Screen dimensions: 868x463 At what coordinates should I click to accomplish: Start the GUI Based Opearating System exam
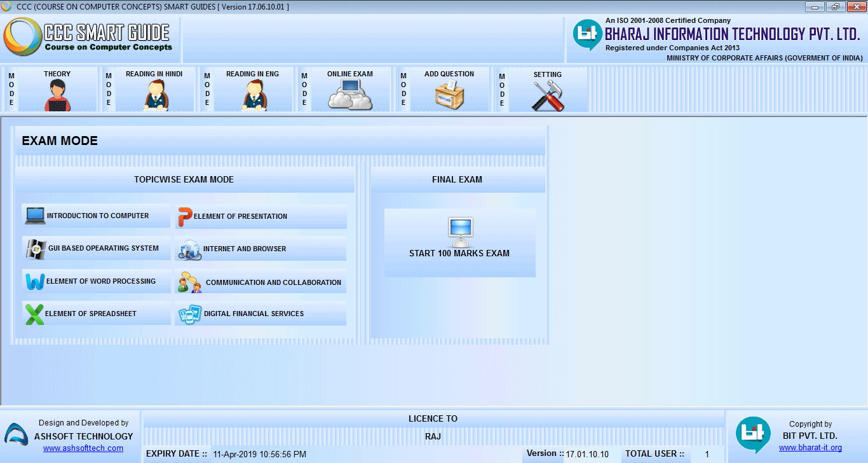pyautogui.click(x=96, y=249)
